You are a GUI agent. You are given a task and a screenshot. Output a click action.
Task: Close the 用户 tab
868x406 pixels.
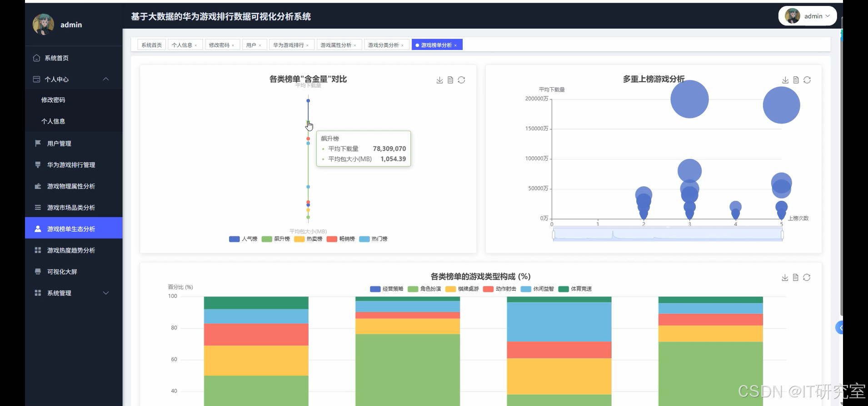tap(260, 45)
